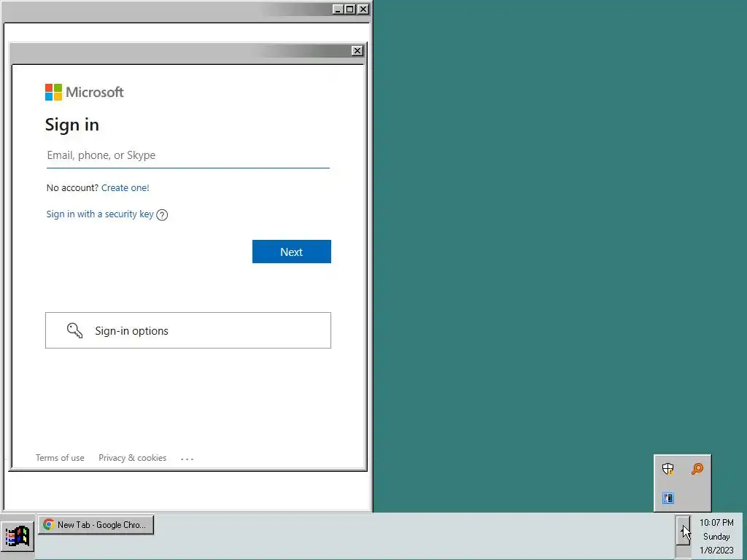The image size is (747, 560).
Task: Switch to New Tab - Google Chrome taskbar item
Action: coord(96,525)
